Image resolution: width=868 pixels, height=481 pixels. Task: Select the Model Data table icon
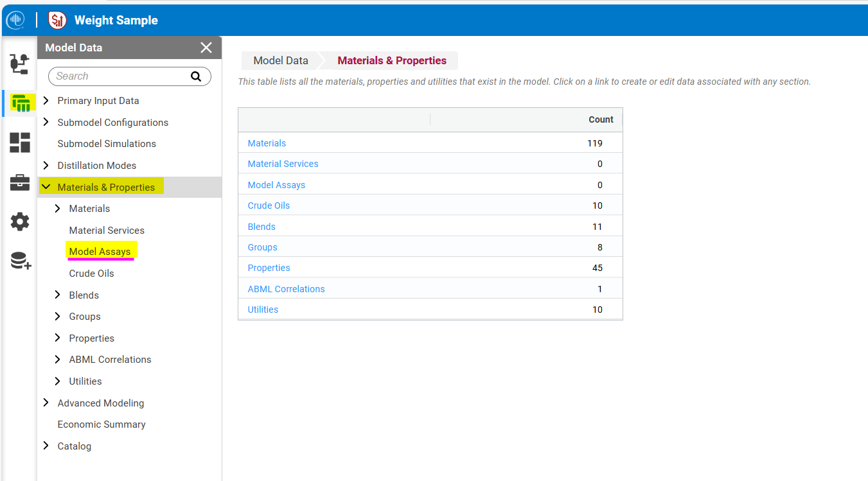[x=22, y=103]
